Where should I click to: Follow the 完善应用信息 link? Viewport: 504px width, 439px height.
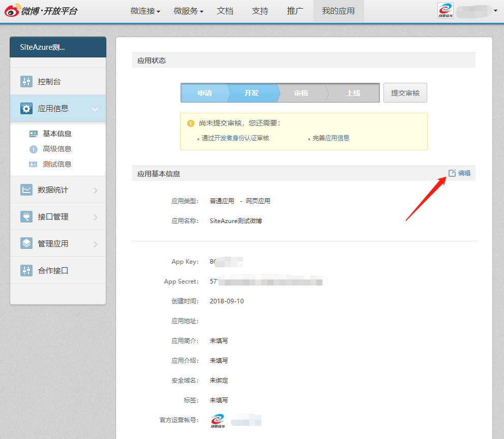tap(331, 138)
